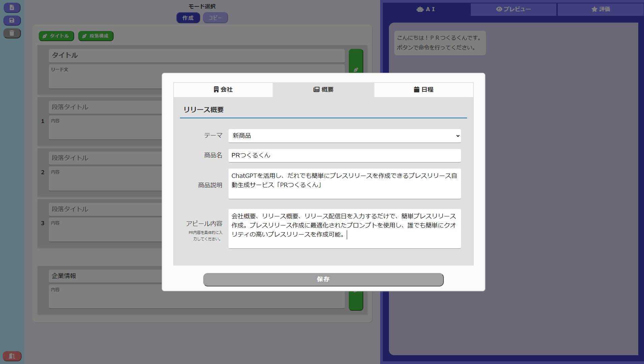This screenshot has height=364, width=644.
Task: Click the モード選択 label
Action: pos(202,6)
